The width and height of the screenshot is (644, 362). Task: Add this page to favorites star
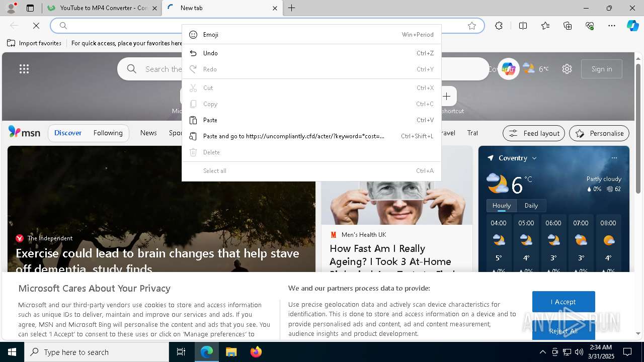(x=472, y=26)
